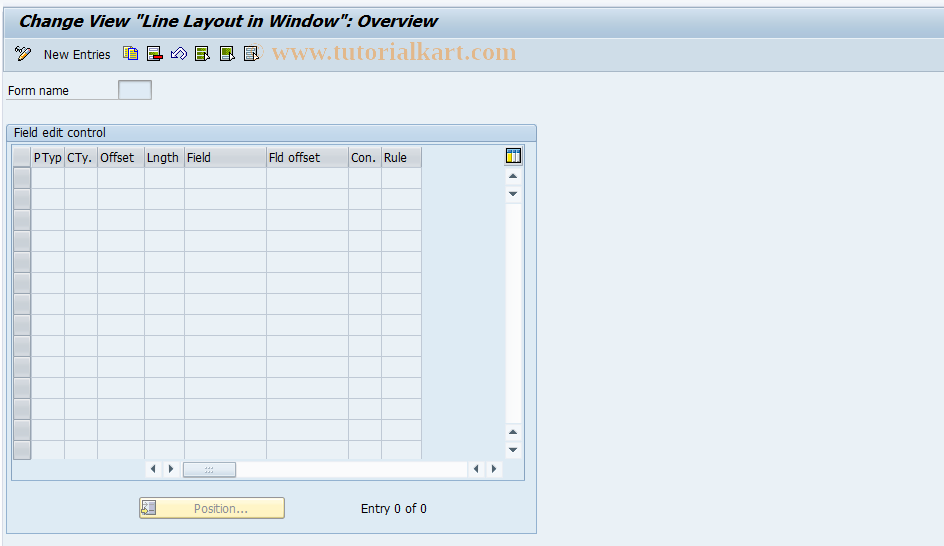Click the Field column header

pyautogui.click(x=225, y=158)
